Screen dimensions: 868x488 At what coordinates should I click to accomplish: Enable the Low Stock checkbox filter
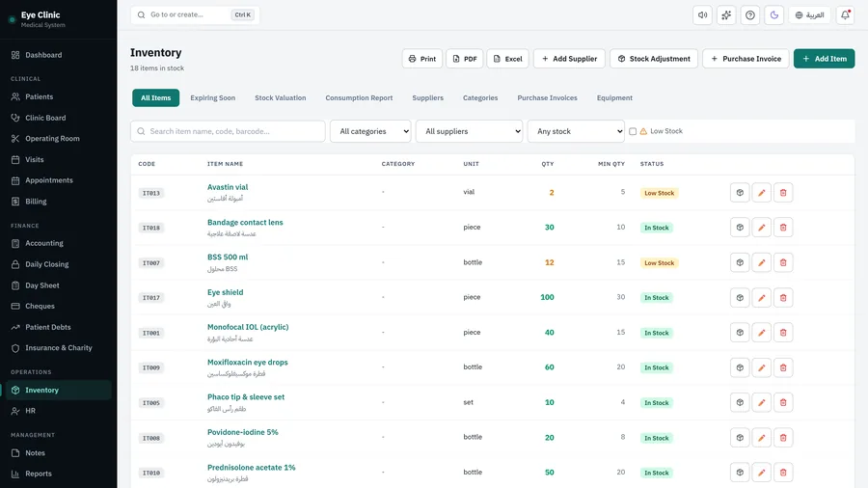coord(633,131)
